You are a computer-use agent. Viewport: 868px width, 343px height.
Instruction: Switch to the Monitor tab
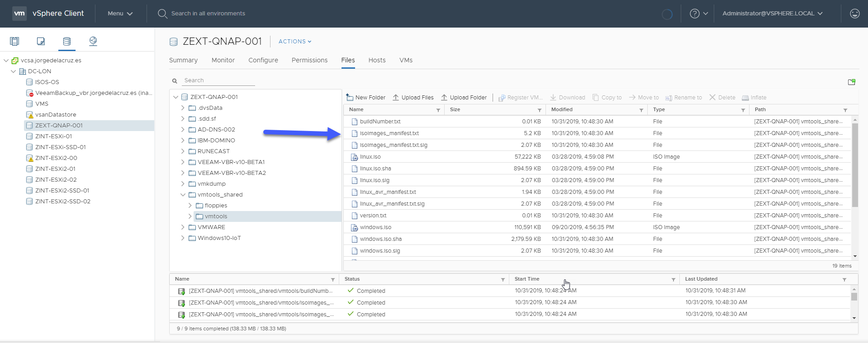[x=223, y=60]
